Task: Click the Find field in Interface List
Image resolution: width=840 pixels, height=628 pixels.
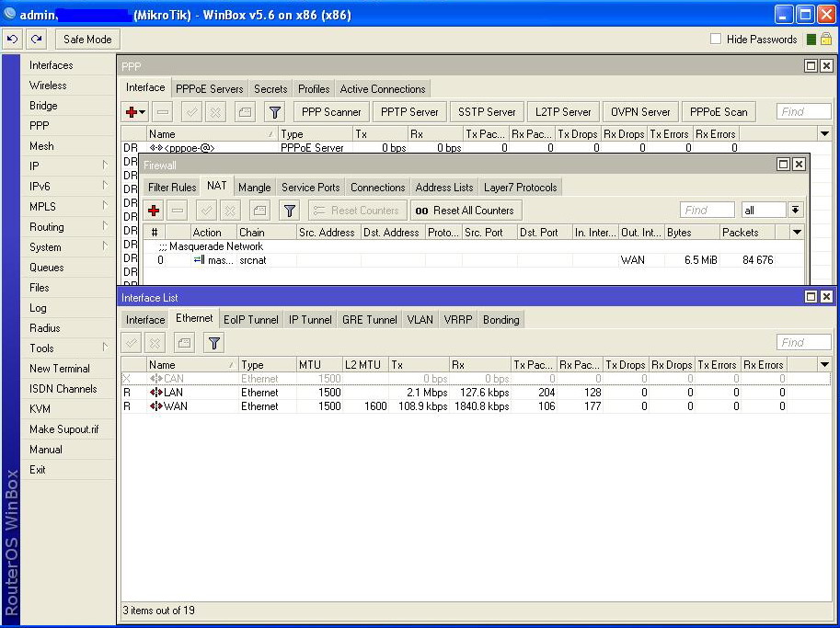Action: click(x=803, y=343)
